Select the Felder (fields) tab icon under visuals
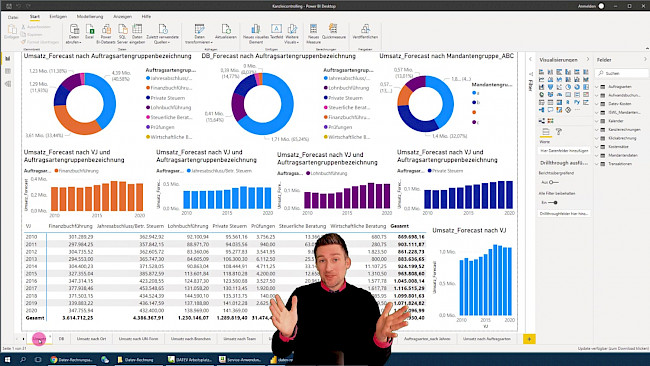 click(546, 132)
